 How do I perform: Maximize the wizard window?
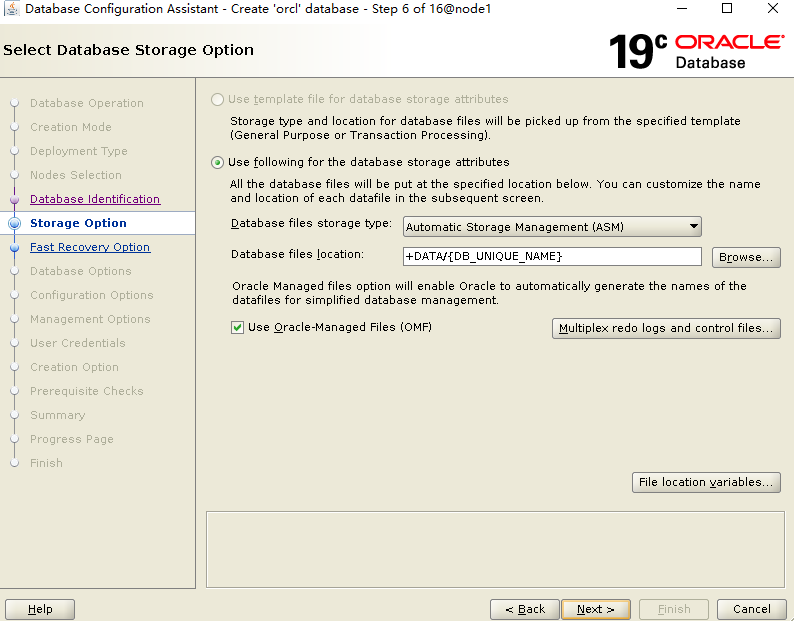(x=727, y=8)
